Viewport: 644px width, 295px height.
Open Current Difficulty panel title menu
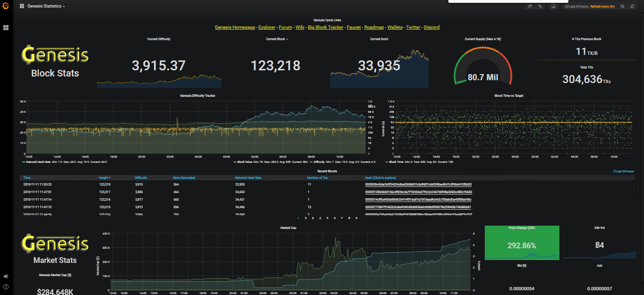(x=159, y=39)
